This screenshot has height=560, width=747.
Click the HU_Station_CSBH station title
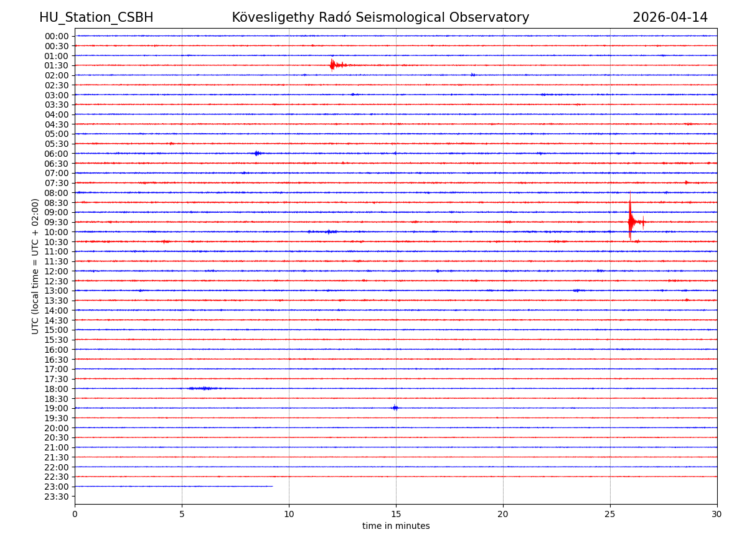96,17
